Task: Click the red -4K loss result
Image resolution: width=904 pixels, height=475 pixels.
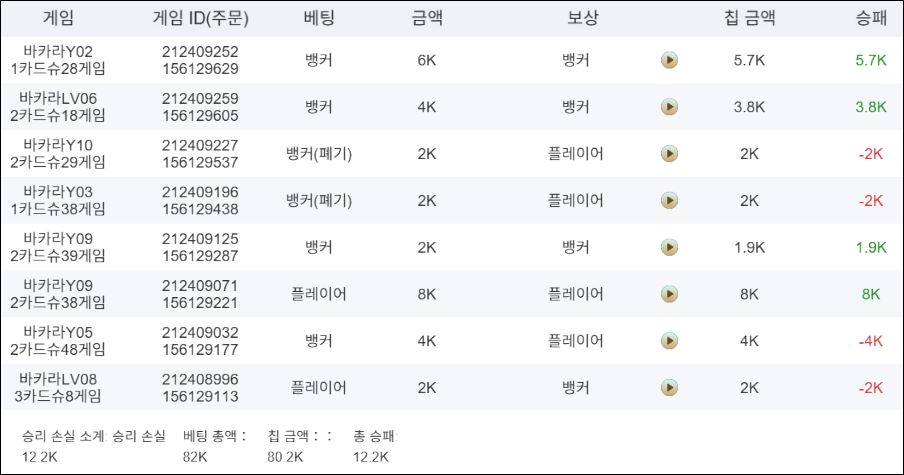Action: pos(871,341)
